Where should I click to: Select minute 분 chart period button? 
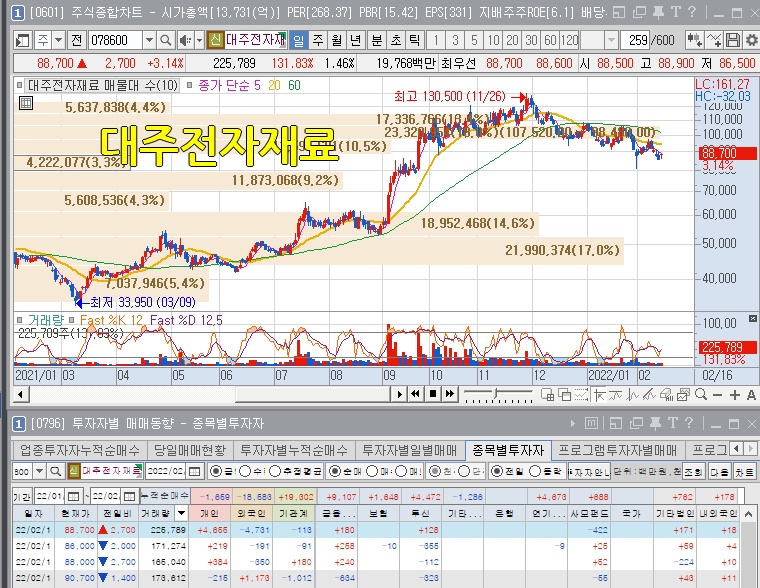pos(377,40)
